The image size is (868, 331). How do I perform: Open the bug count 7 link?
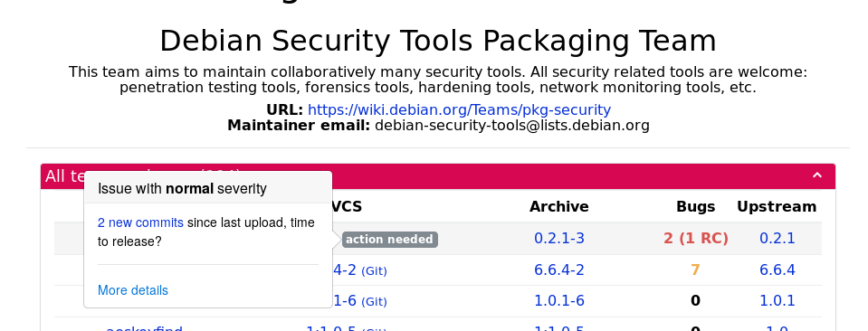click(x=695, y=270)
